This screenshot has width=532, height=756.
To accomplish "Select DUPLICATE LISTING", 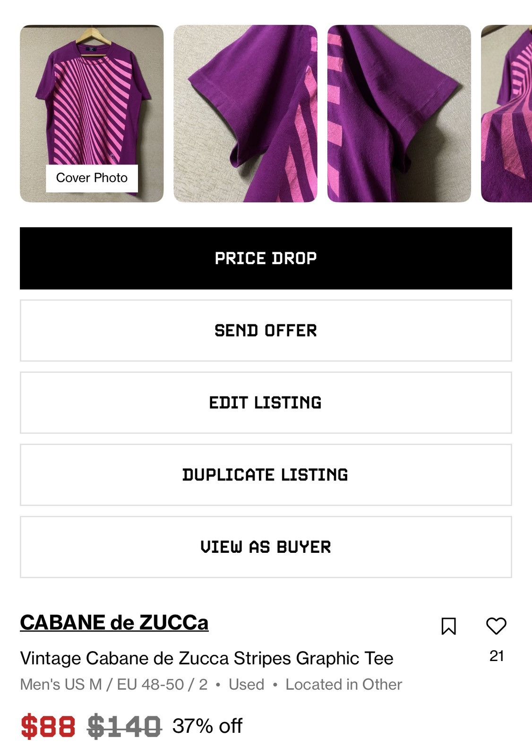I will pos(266,475).
